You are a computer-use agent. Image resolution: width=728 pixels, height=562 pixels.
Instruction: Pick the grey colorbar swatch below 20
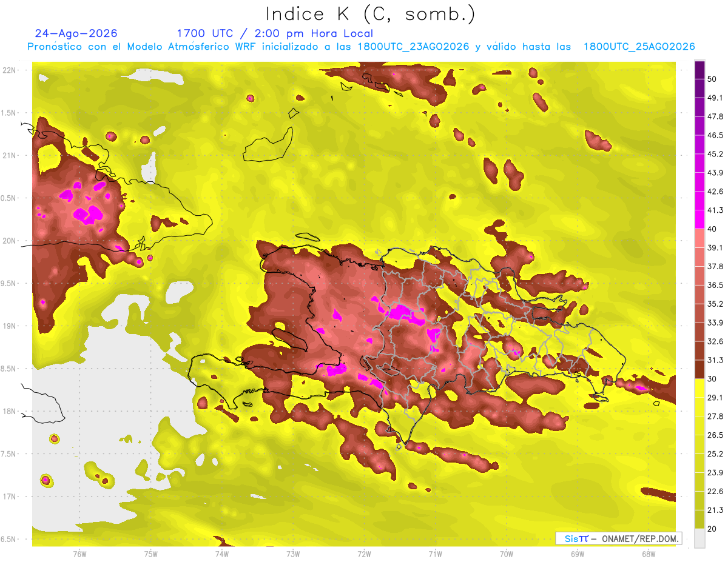(699, 538)
